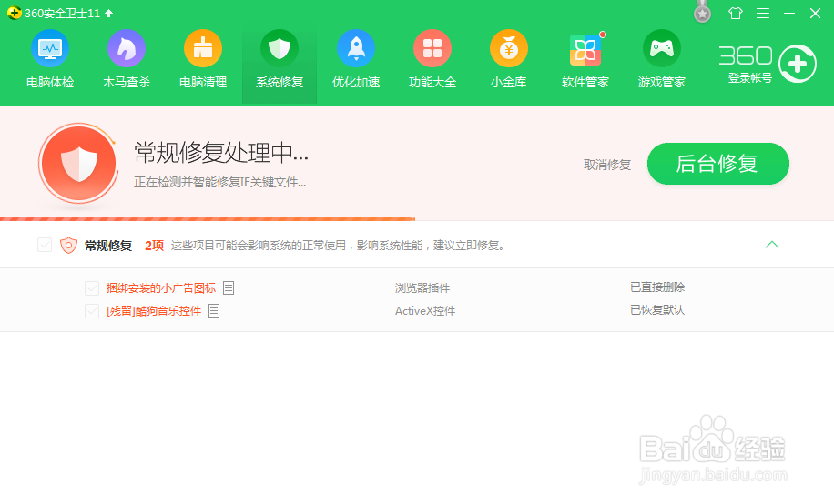Image resolution: width=834 pixels, height=504 pixels.
Task: Click the round plus account avatar
Action: [798, 64]
